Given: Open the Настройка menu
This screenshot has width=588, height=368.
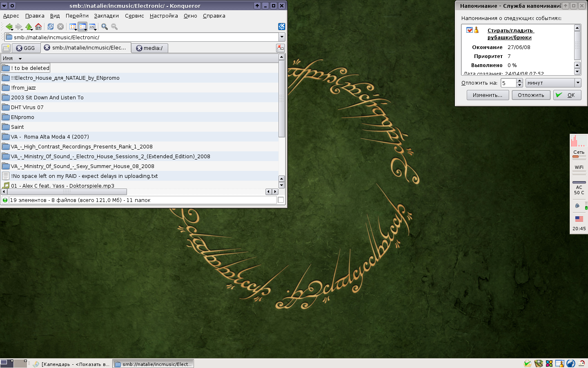Looking at the screenshot, I should click(164, 16).
